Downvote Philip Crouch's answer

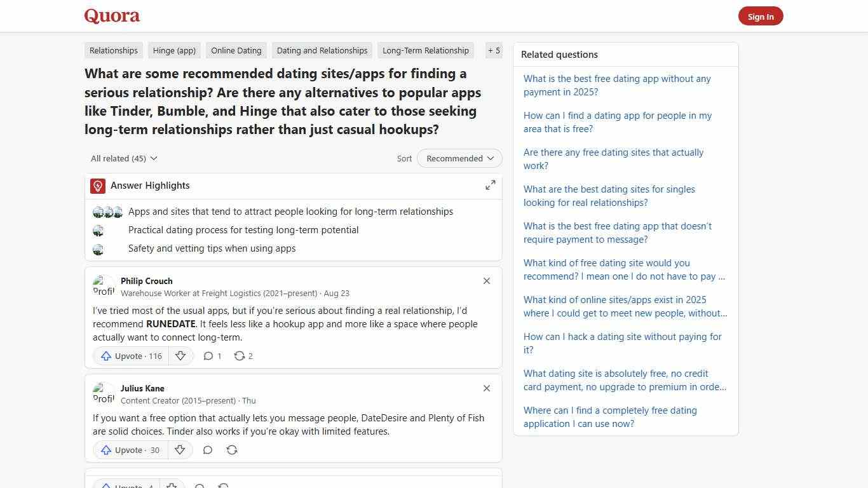click(180, 356)
